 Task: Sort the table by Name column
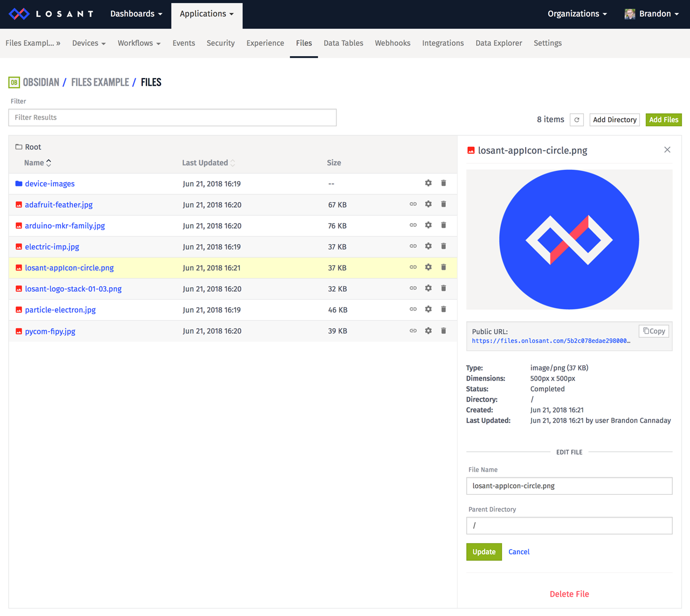(38, 163)
